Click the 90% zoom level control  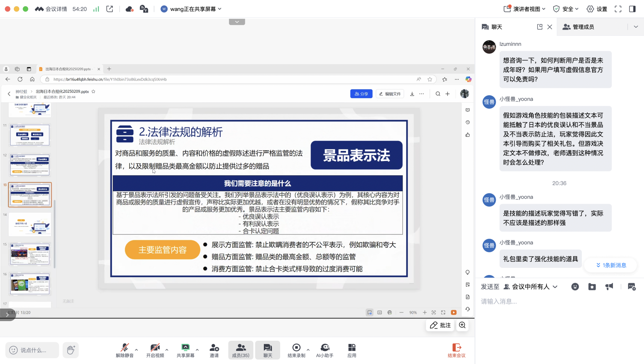413,312
